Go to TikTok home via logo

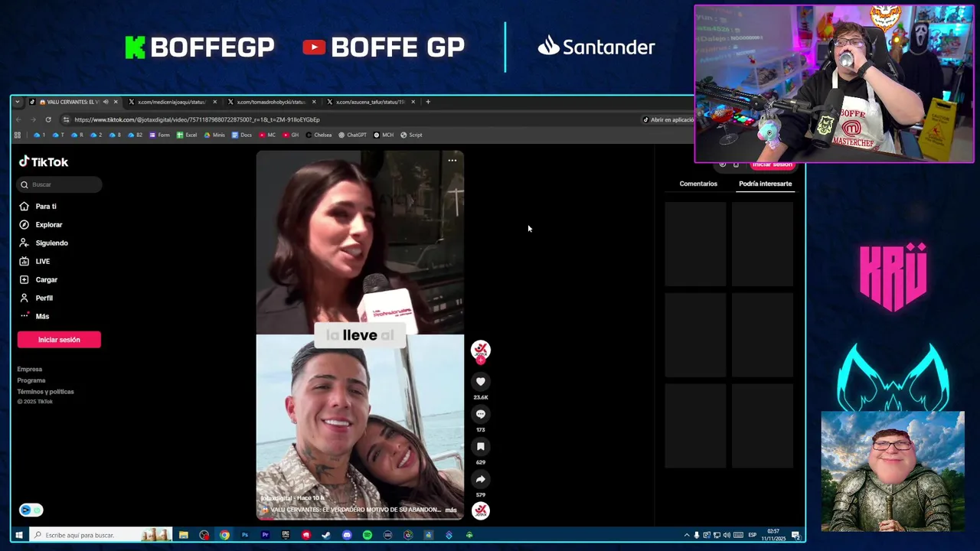tap(44, 161)
